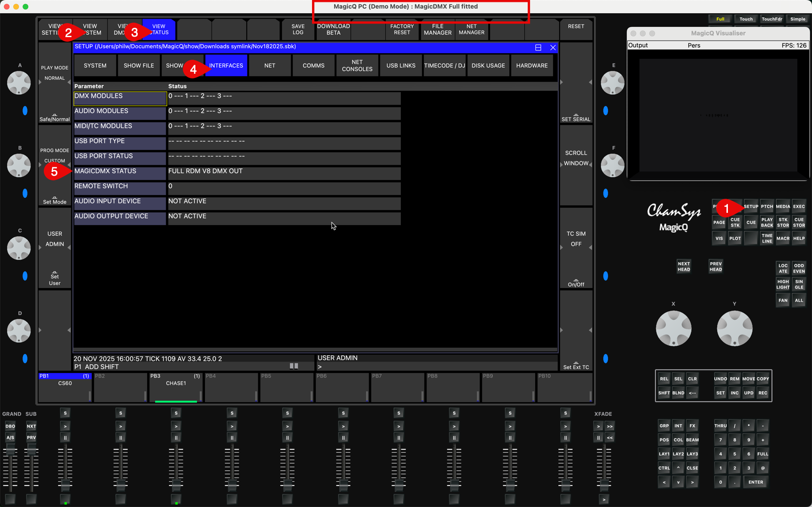812x507 pixels.
Task: Click the @ key on the keypad
Action: [x=763, y=468]
